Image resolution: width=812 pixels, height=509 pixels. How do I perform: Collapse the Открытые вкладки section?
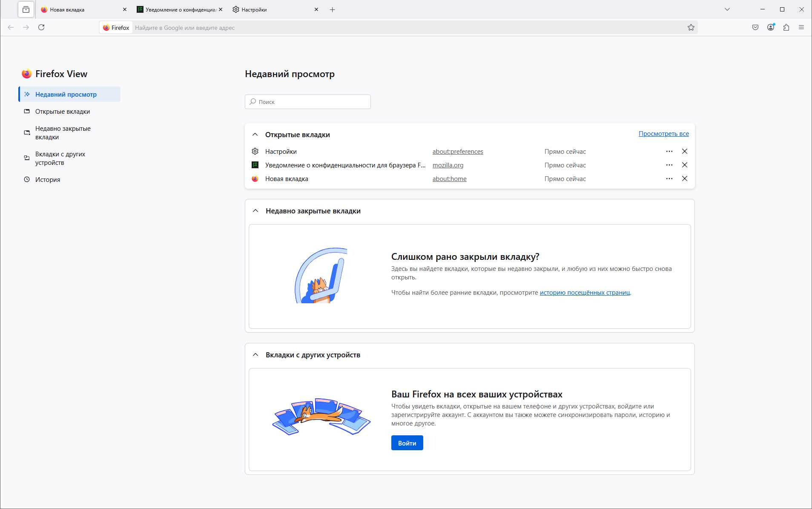(255, 135)
